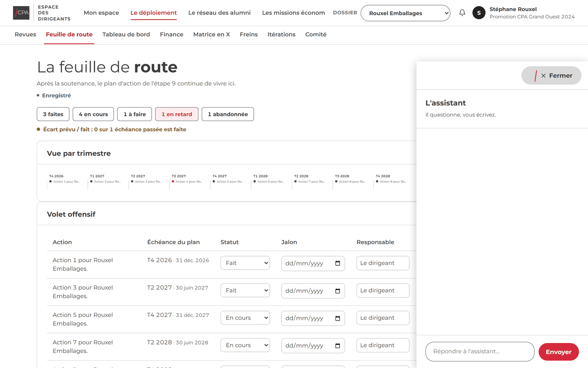Screen dimensions: 588x368
Task: Click the Responsable field for Action 5
Action: click(383, 318)
